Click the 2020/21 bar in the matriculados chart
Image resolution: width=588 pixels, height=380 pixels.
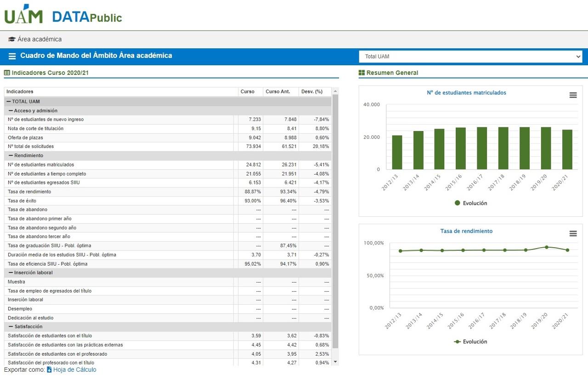567,149
